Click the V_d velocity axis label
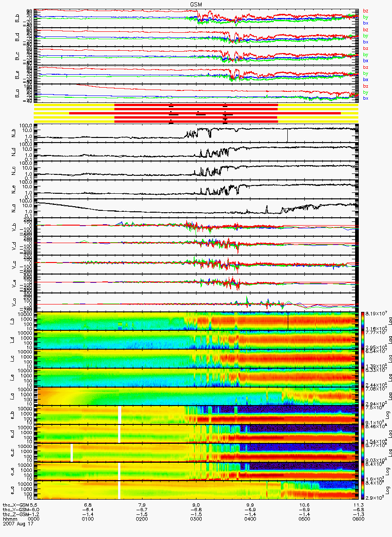This screenshot has width=392, height=537. [x=14, y=245]
